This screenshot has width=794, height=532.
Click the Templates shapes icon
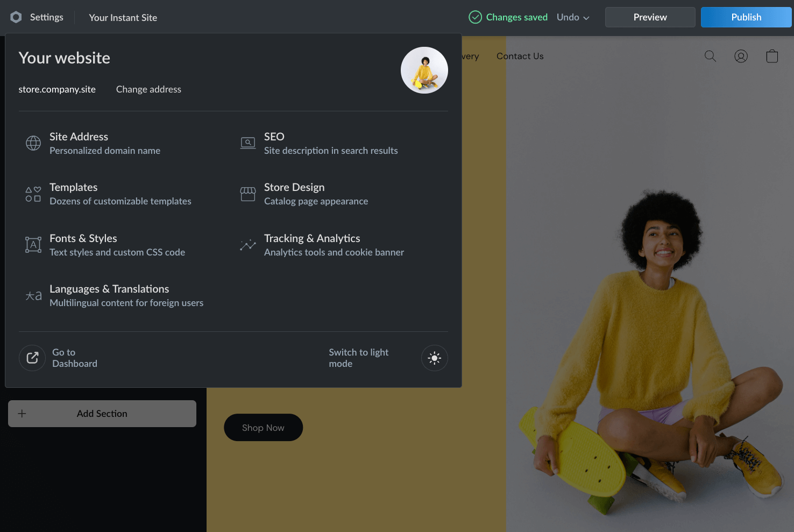(33, 194)
